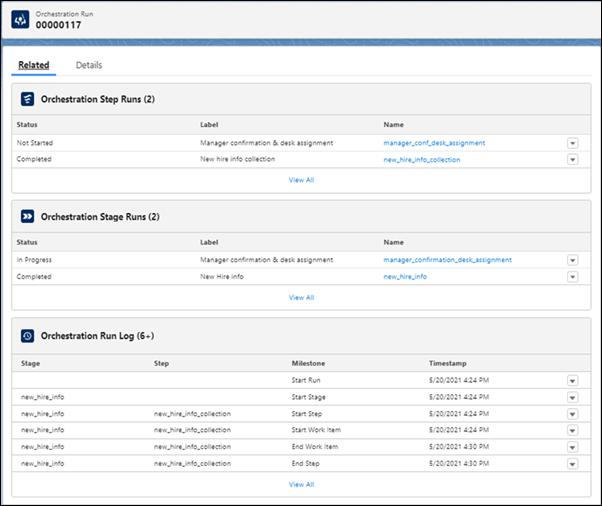
Task: Click the Timestamp column header
Action: click(447, 363)
